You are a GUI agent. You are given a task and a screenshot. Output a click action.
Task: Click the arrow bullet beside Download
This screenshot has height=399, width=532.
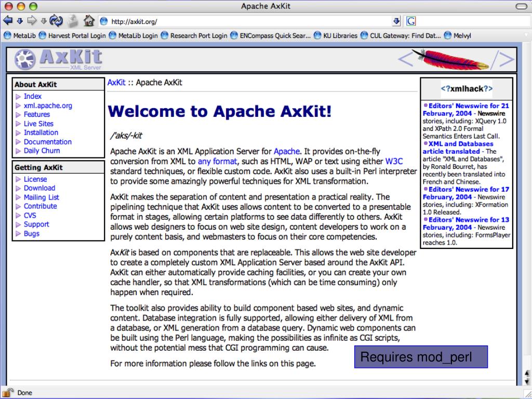click(18, 188)
